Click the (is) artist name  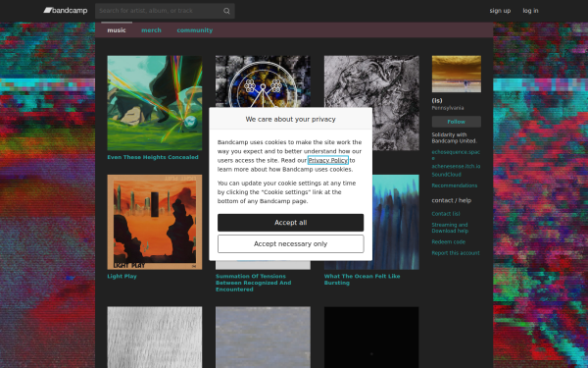coord(437,101)
